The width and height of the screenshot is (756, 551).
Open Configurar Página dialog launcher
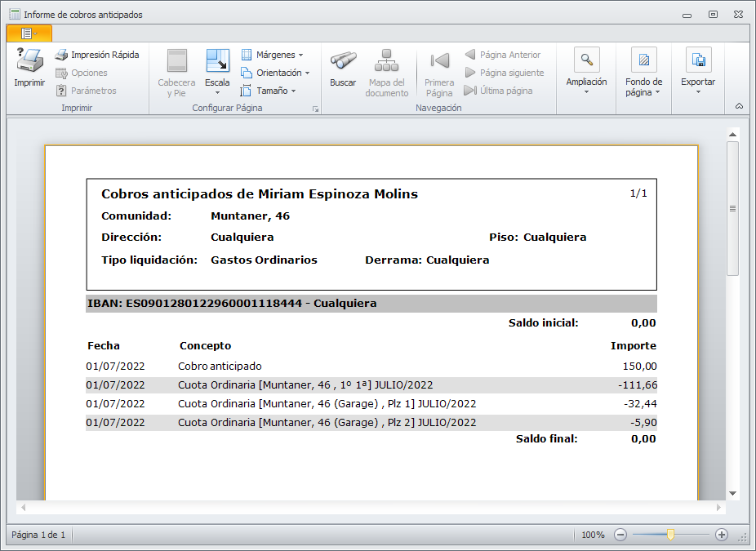coord(315,109)
